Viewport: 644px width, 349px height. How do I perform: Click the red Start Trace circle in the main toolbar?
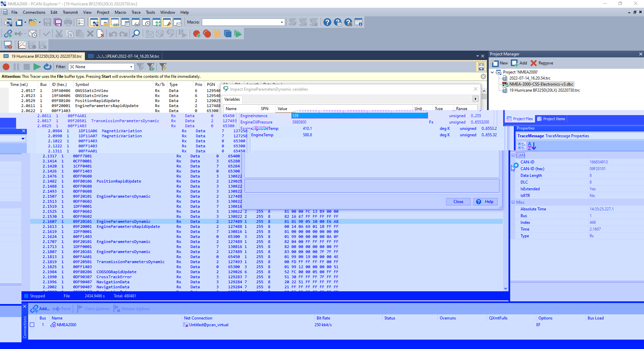[x=207, y=34]
